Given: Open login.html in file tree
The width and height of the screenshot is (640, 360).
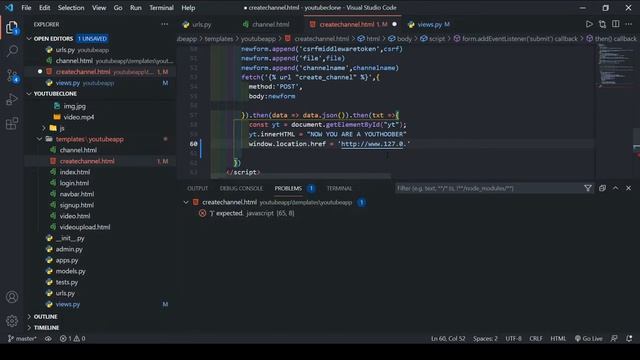Looking at the screenshot, I should [x=74, y=183].
